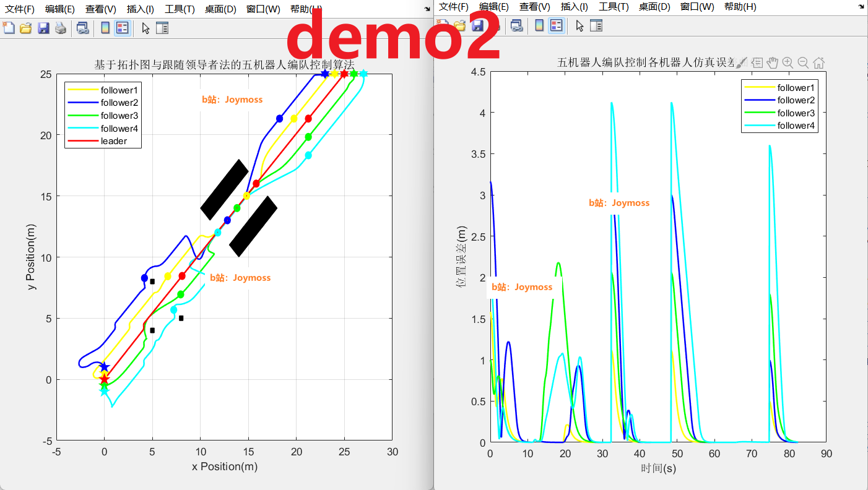Image resolution: width=868 pixels, height=490 pixels.
Task: Enable the edit plot arrow in the error window
Action: coord(580,25)
